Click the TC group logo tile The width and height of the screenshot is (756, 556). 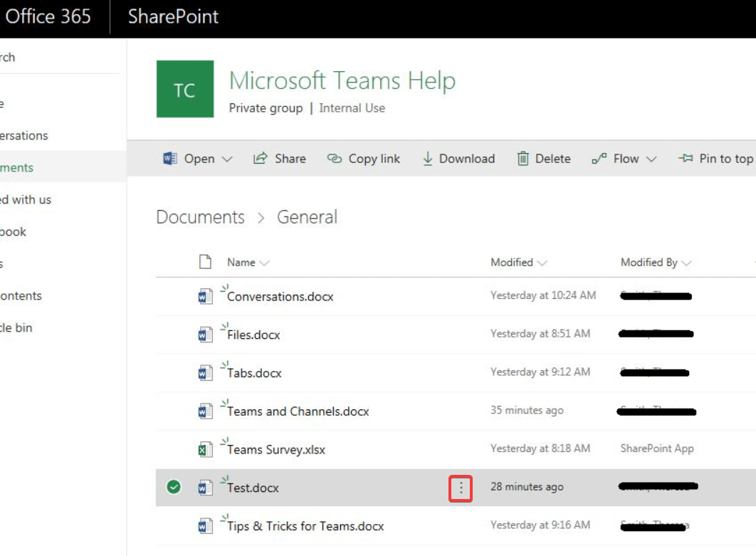(185, 89)
